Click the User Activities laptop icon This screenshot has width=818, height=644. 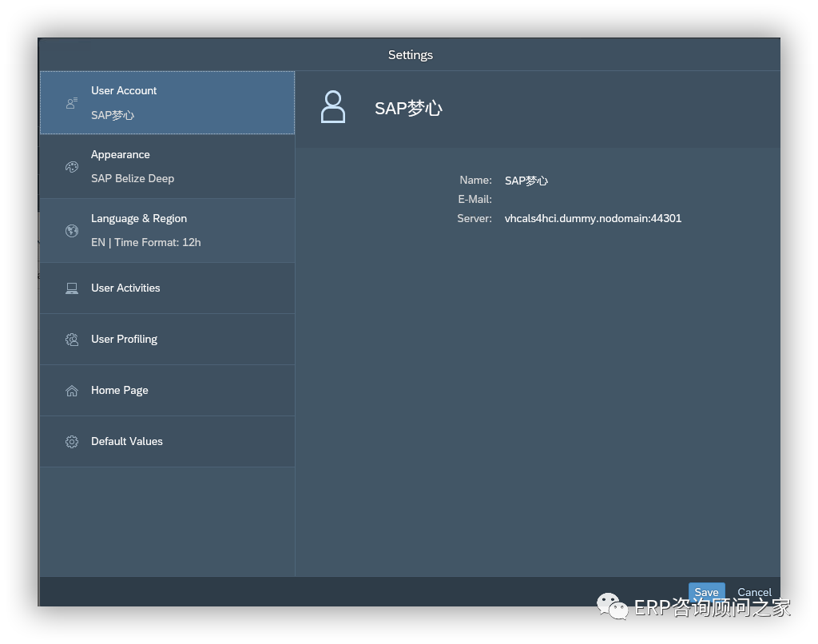(x=72, y=288)
